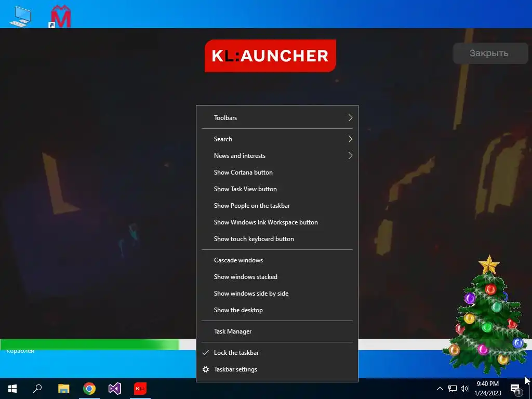Open File Explorer from taskbar
The image size is (532, 399).
(63, 389)
